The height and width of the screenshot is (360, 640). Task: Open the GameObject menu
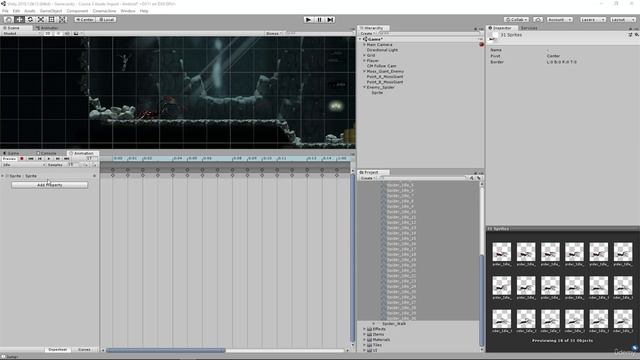pyautogui.click(x=51, y=11)
